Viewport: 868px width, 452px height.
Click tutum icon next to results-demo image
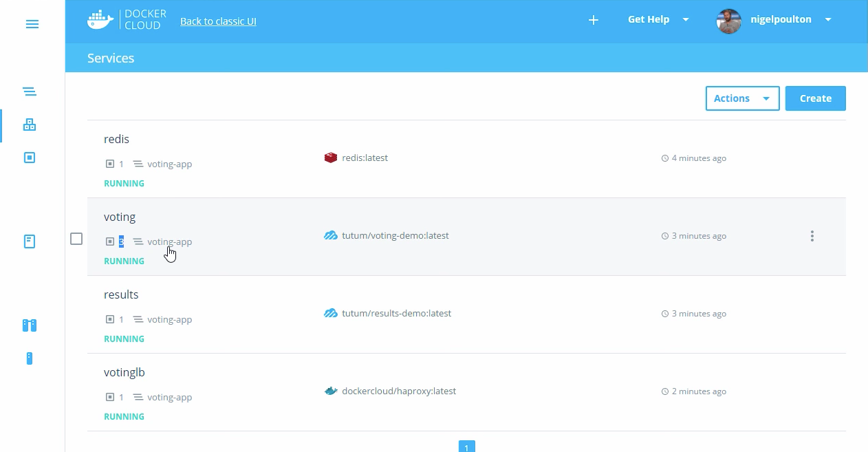coord(331,313)
